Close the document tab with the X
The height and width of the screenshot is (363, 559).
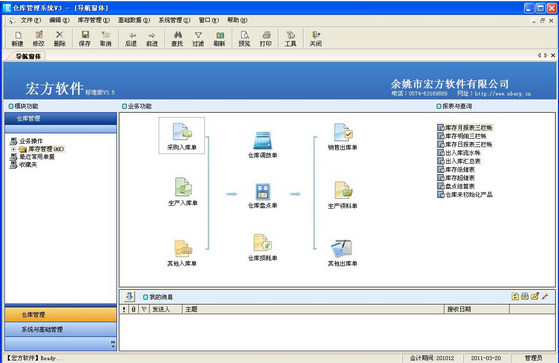point(553,55)
